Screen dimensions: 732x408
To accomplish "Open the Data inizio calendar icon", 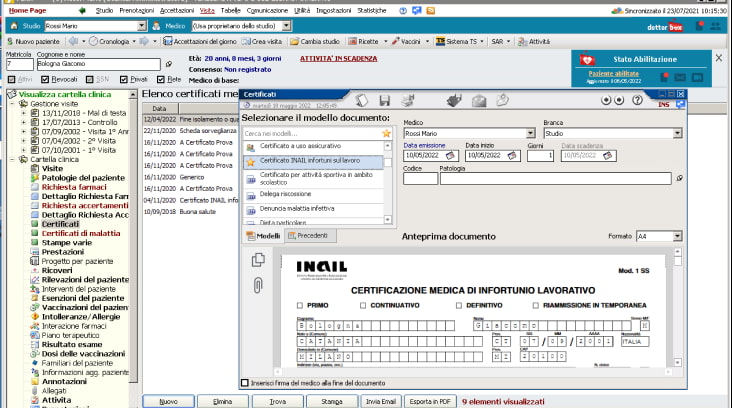I will 512,155.
